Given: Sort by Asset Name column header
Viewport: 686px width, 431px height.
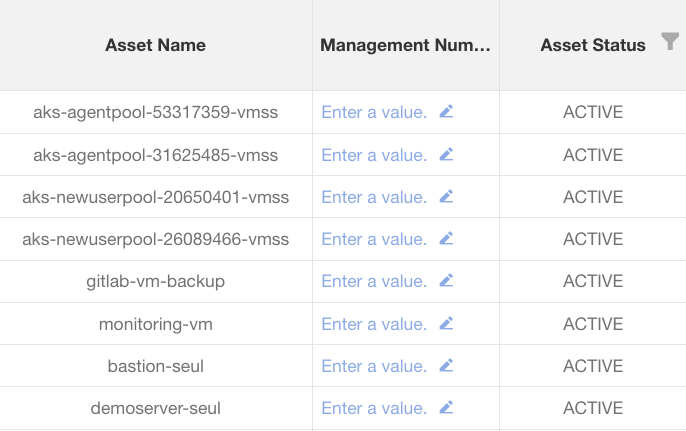Looking at the screenshot, I should 155,45.
